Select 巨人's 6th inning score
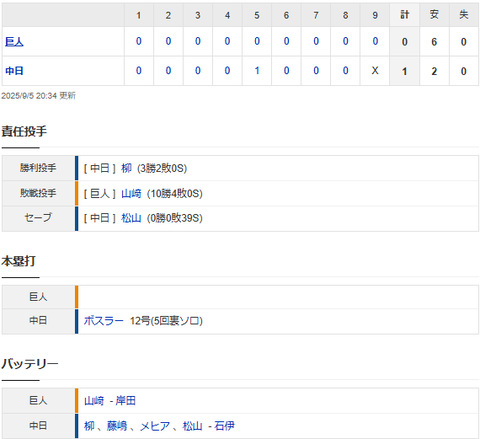Image resolution: width=480 pixels, height=439 pixels. 286,41
